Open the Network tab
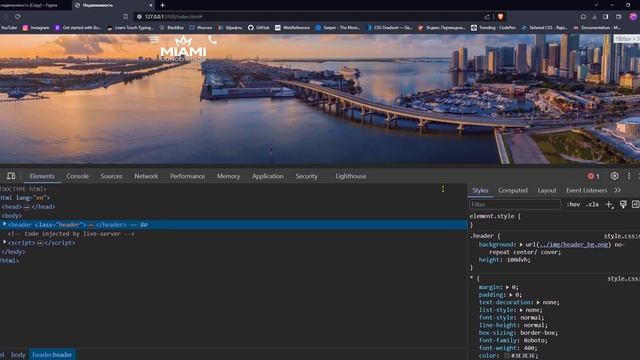This screenshot has height=360, width=640. pos(146,176)
